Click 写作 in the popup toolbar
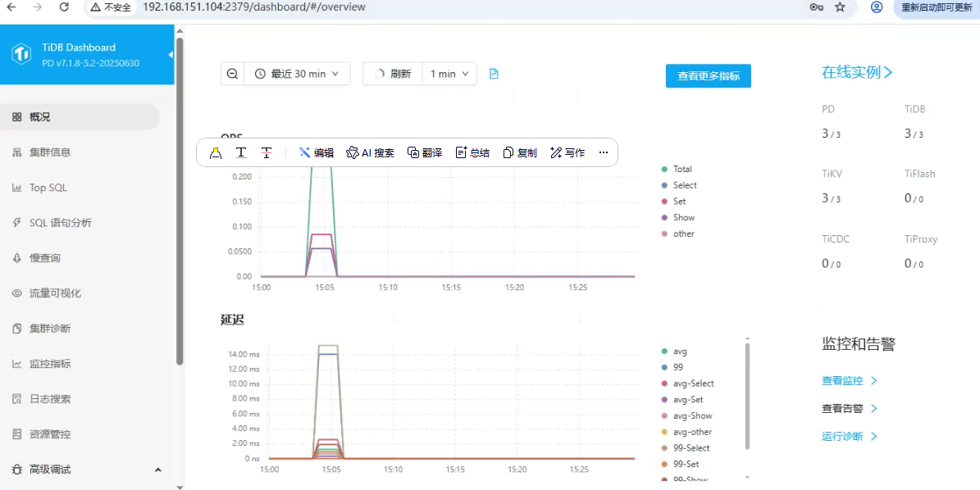The height and width of the screenshot is (490, 980). (567, 153)
